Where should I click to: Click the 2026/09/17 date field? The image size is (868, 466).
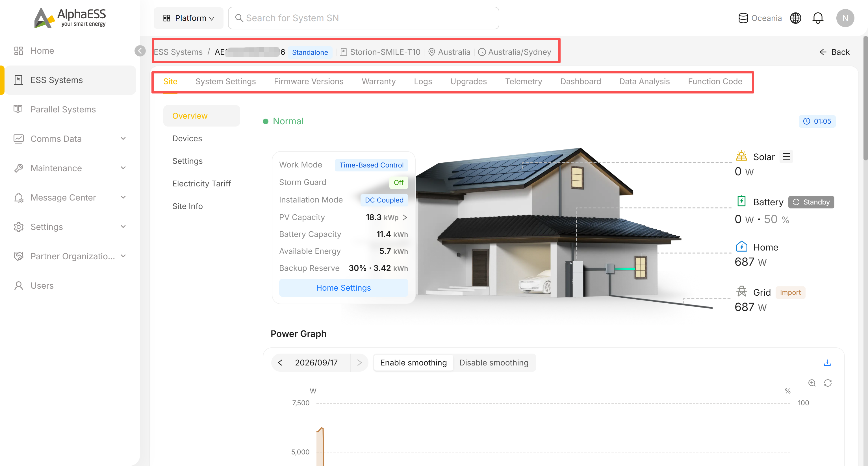(320, 363)
